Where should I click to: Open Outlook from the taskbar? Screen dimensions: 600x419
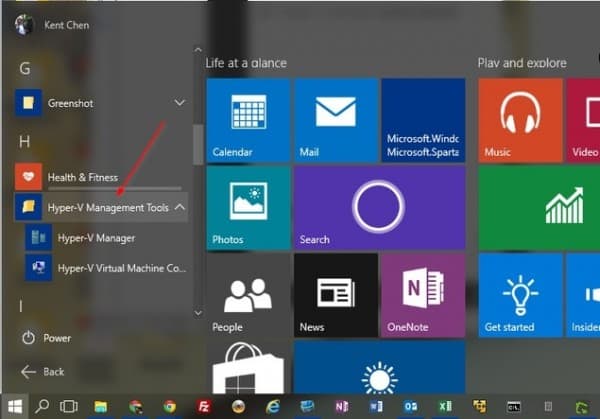coord(411,406)
